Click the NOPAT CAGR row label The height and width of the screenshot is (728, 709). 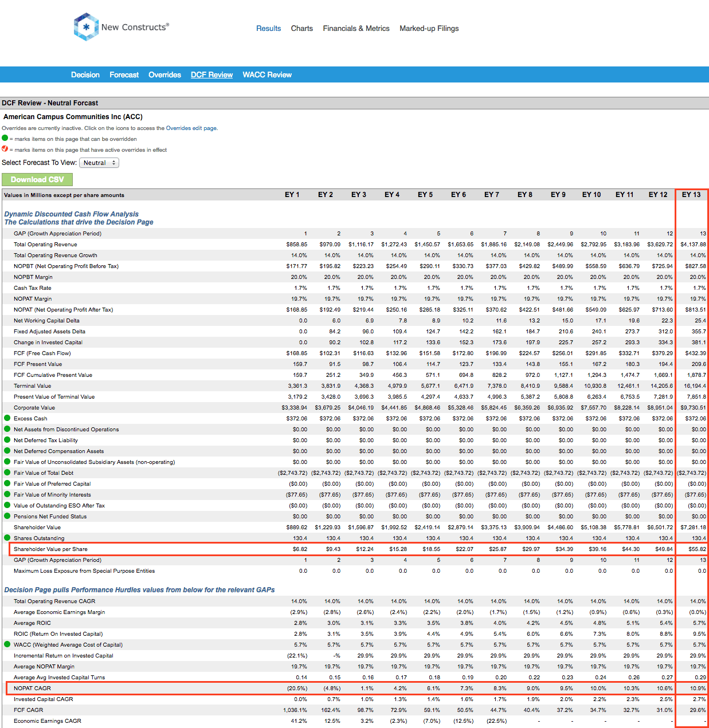(33, 688)
